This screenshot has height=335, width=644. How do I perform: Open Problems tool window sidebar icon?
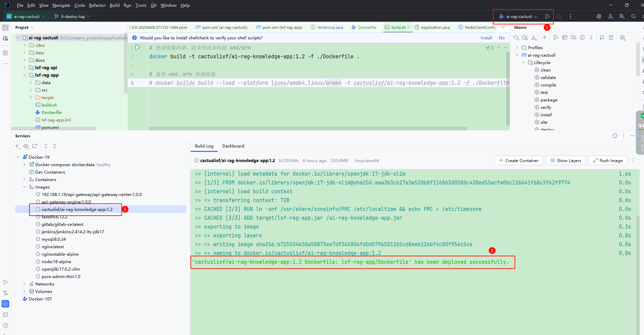point(5,326)
